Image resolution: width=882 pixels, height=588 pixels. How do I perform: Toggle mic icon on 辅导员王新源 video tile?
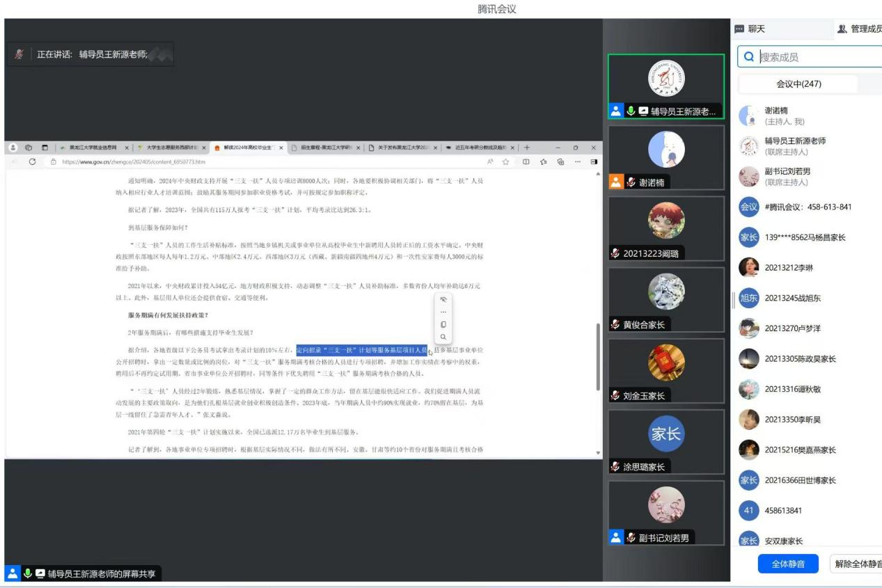[x=631, y=111]
